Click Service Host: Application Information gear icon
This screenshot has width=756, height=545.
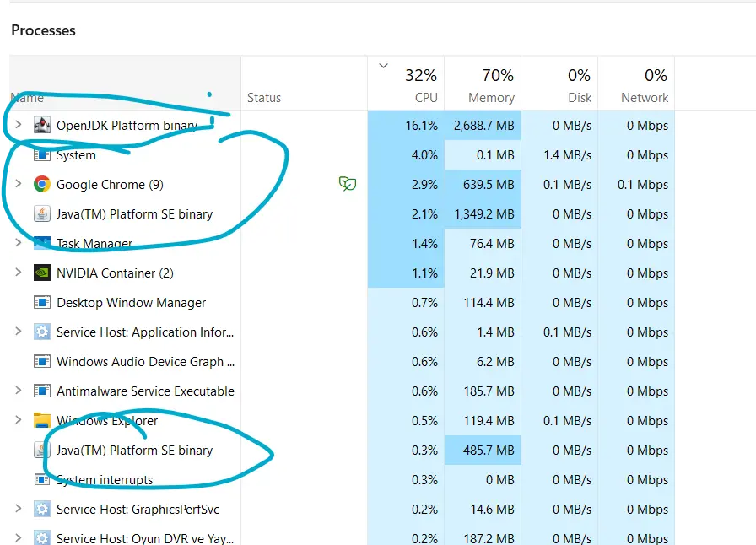(42, 332)
